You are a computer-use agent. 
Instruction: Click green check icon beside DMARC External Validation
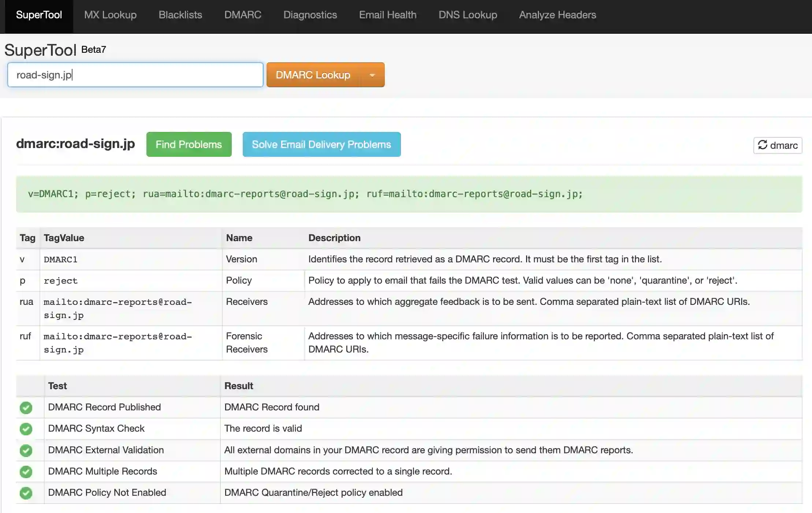[x=26, y=450]
